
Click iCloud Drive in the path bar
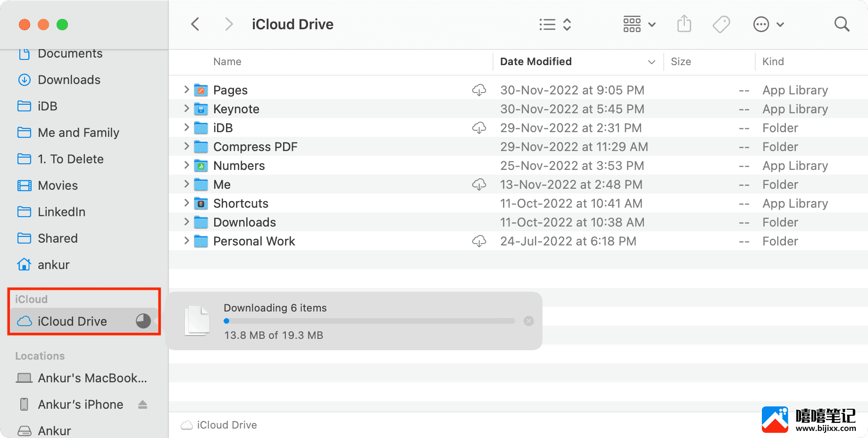click(219, 425)
